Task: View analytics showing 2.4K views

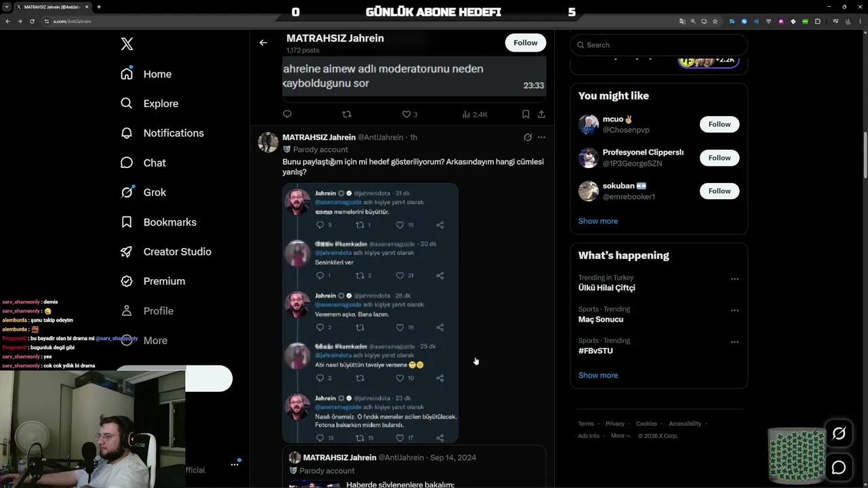Action: (x=475, y=115)
